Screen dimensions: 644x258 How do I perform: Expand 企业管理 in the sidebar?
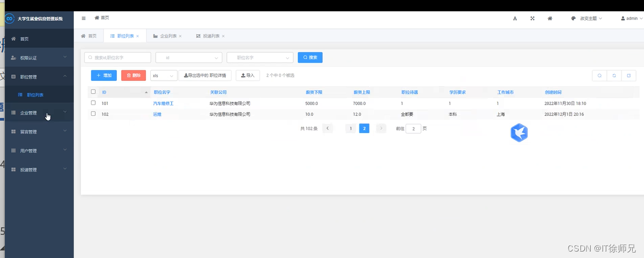tap(39, 113)
